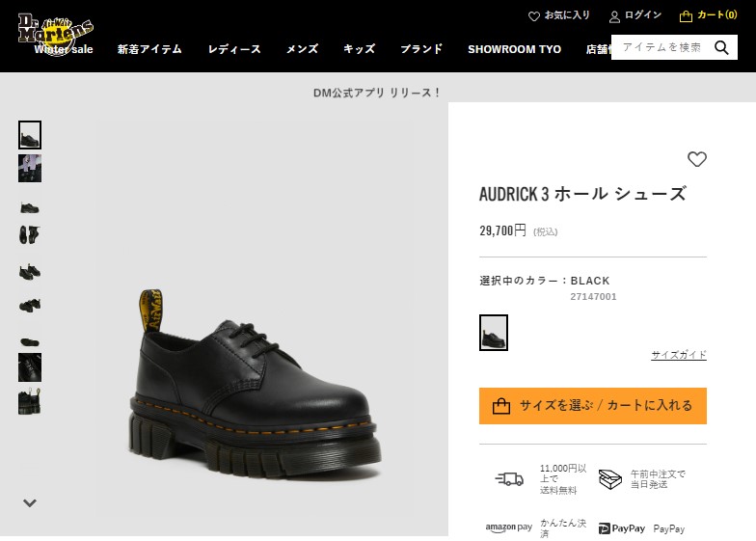Click the same-day dispatch box icon
The width and height of the screenshot is (756, 541).
coord(609,478)
